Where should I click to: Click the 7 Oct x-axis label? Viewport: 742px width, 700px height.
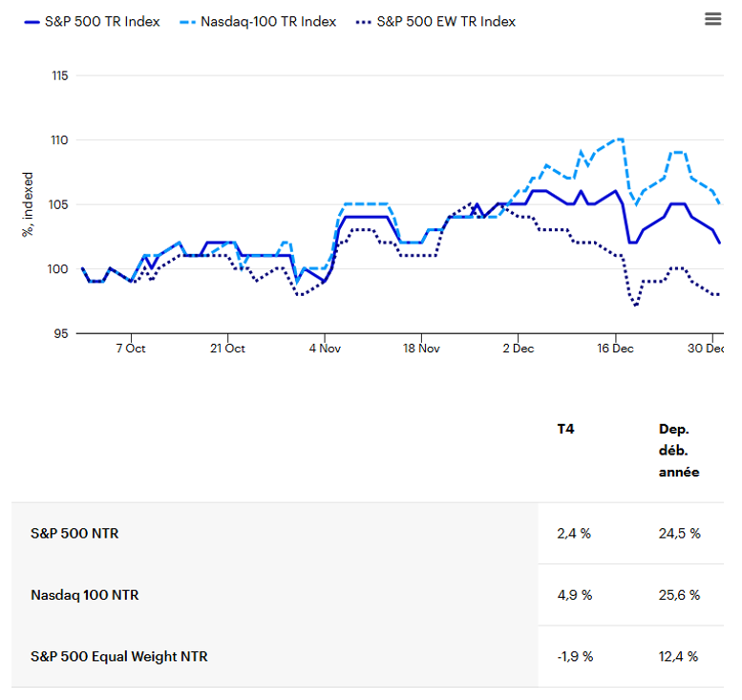pos(130,349)
